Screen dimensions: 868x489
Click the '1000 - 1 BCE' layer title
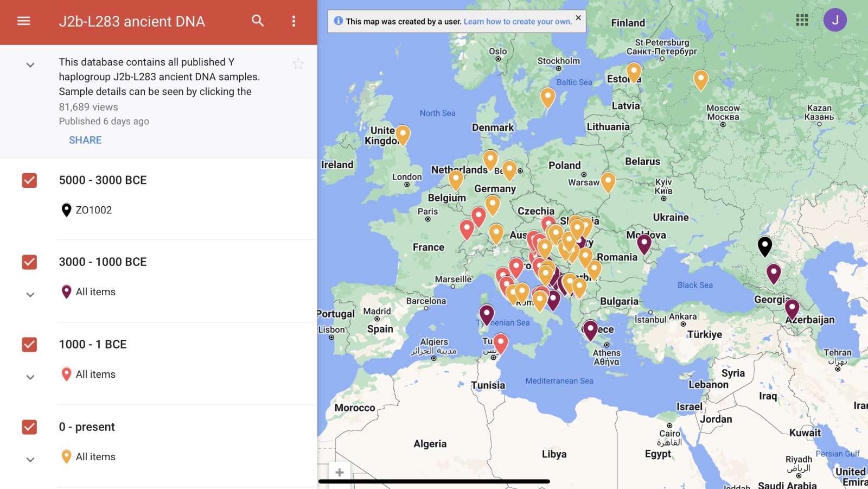93,345
